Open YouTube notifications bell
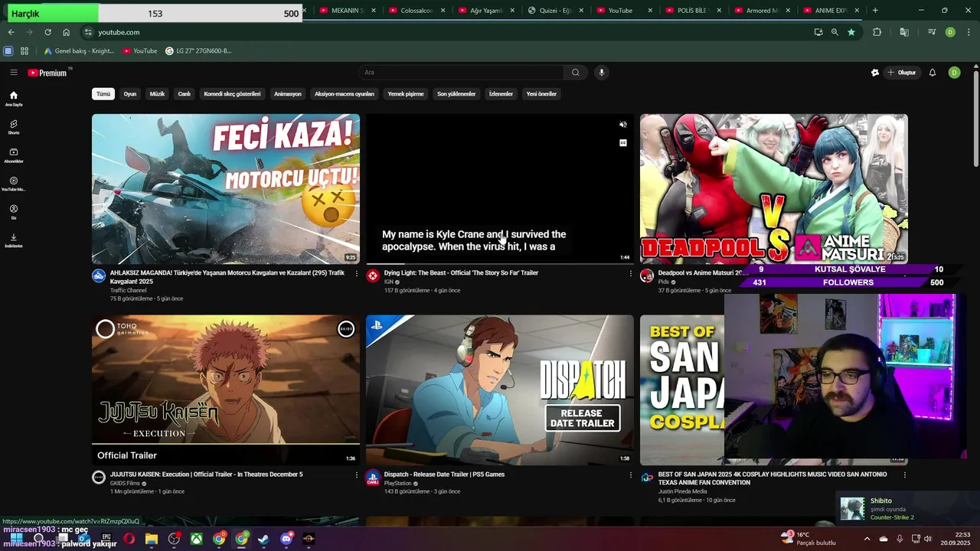Screen dimensions: 980x551 click(933, 73)
